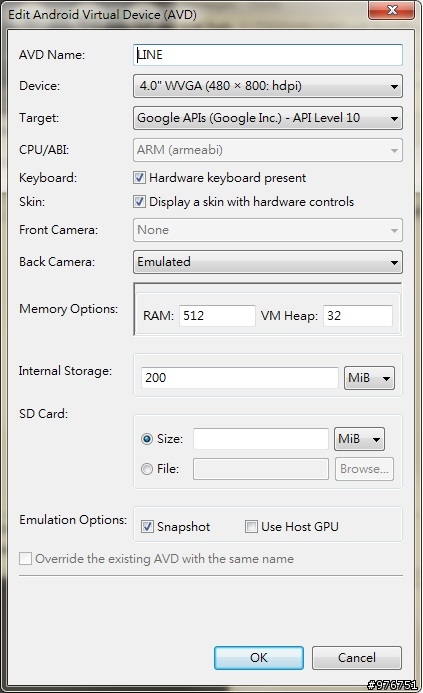Open the Device dropdown list

click(x=267, y=86)
